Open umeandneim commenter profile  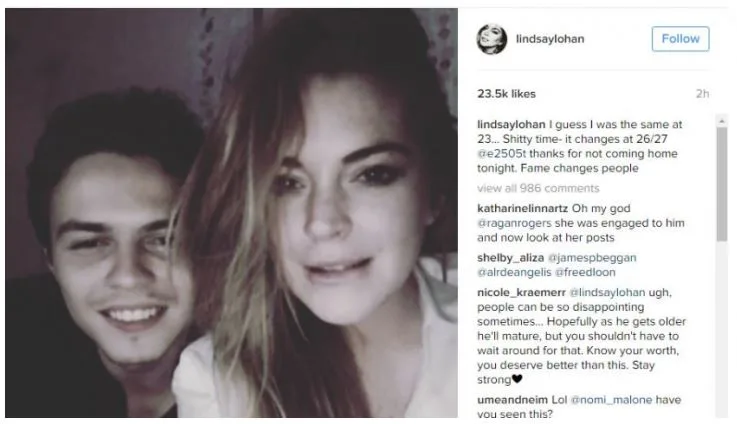click(512, 400)
